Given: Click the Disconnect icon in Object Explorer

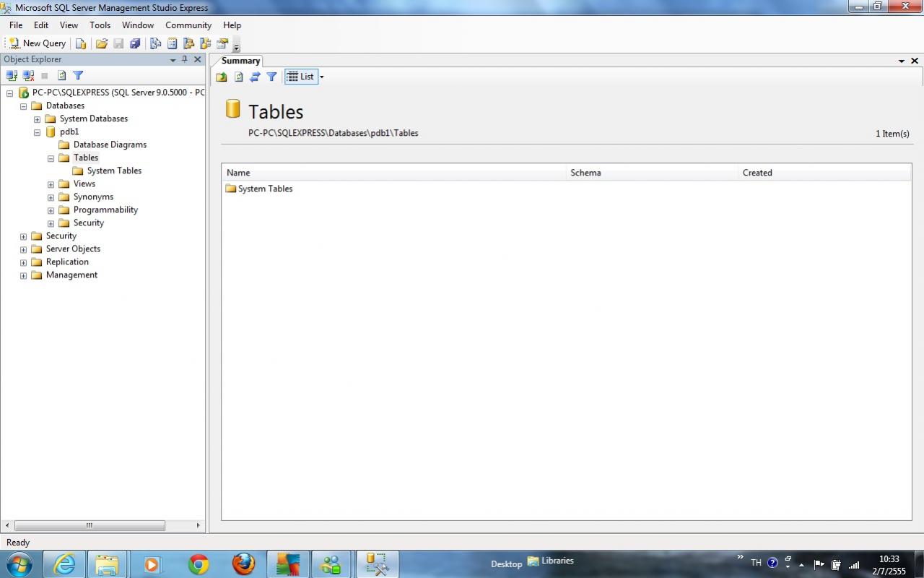Looking at the screenshot, I should click(28, 75).
